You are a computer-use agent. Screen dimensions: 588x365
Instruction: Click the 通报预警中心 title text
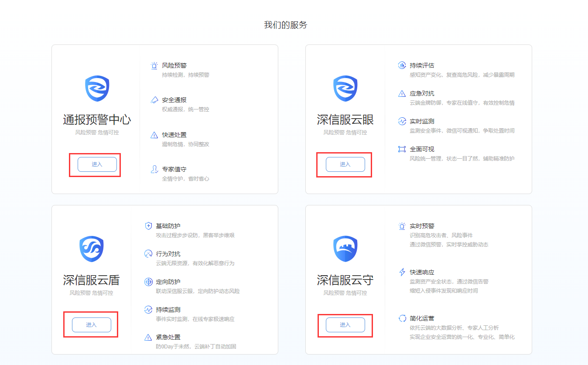(97, 119)
